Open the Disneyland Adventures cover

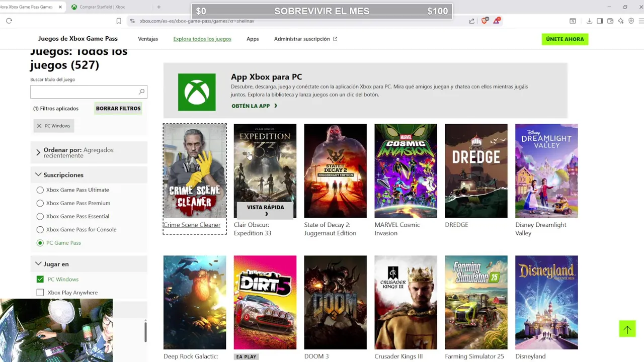click(546, 302)
